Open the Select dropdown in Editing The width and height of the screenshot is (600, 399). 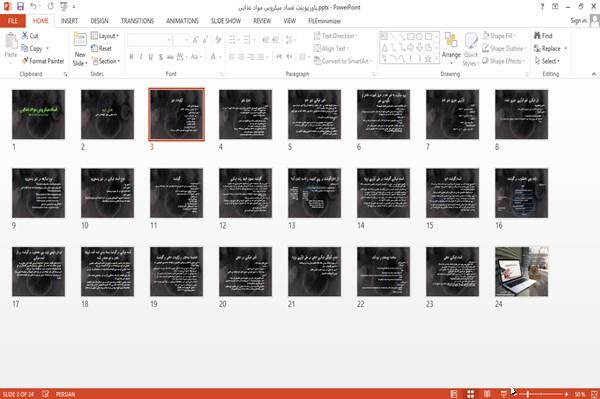[x=547, y=61]
